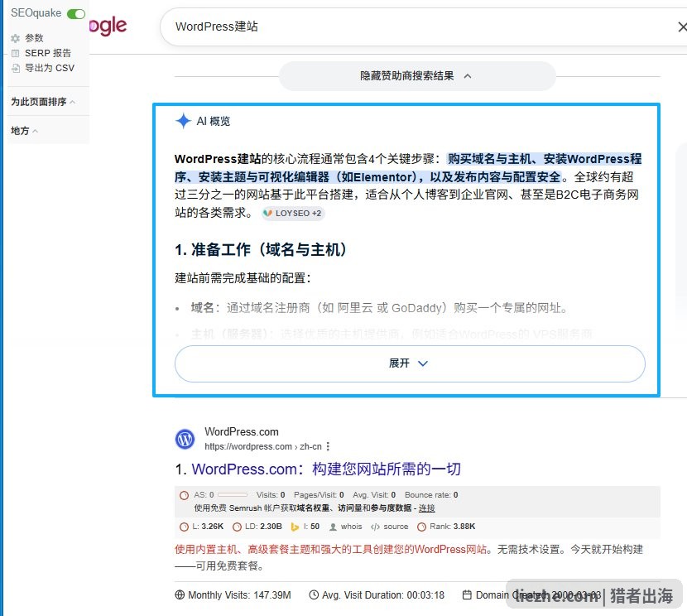Image resolution: width=687 pixels, height=616 pixels.
Task: Toggle the SEOquake switch off
Action: [x=76, y=14]
